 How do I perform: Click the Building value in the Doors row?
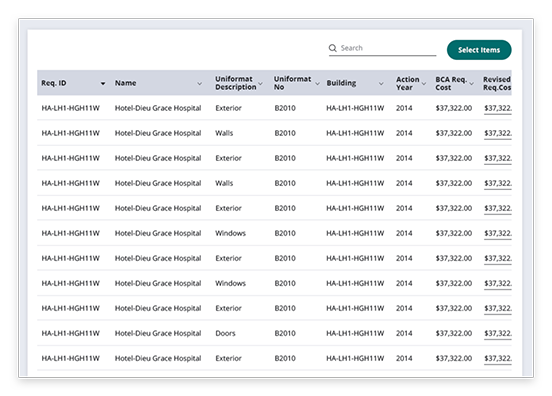355,333
